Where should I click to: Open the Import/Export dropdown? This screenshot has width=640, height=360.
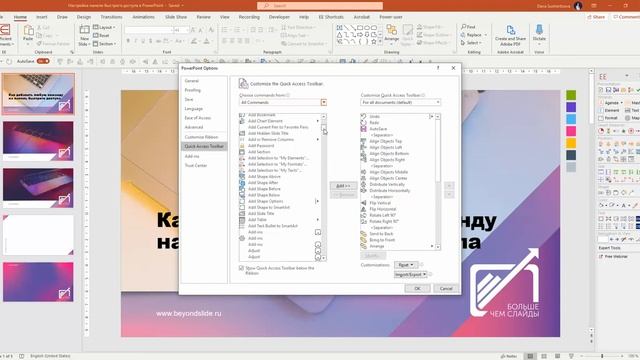[x=411, y=274]
